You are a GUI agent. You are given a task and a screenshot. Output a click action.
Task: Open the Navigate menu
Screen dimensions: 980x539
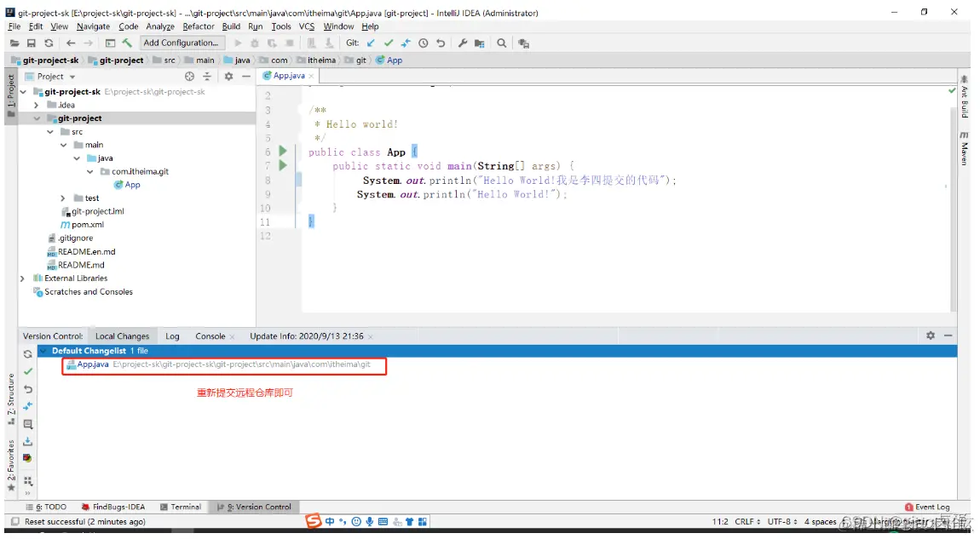click(93, 26)
